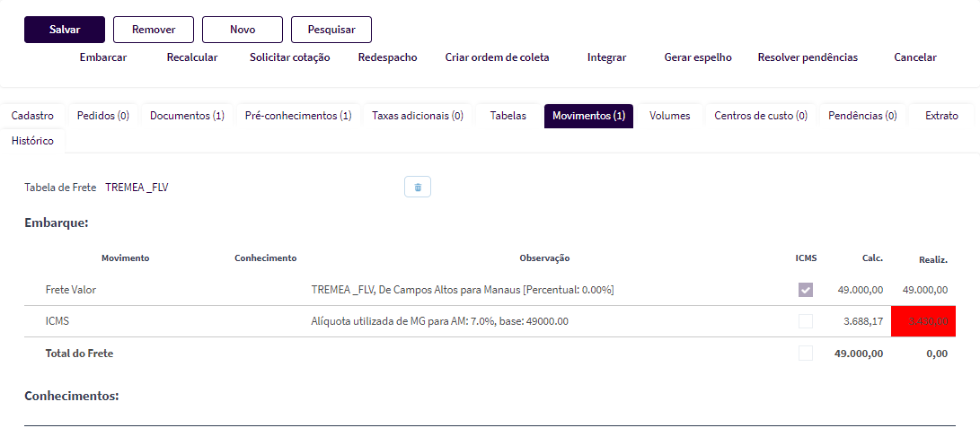Image resolution: width=980 pixels, height=428 pixels.
Task: Click the Alíquota utilizada observation text
Action: click(x=439, y=321)
